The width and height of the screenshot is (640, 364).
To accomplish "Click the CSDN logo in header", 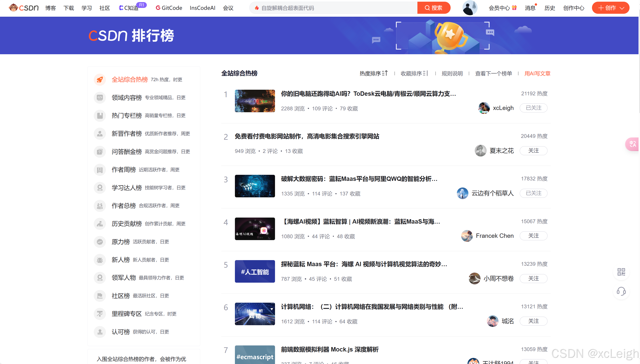I will pyautogui.click(x=24, y=8).
